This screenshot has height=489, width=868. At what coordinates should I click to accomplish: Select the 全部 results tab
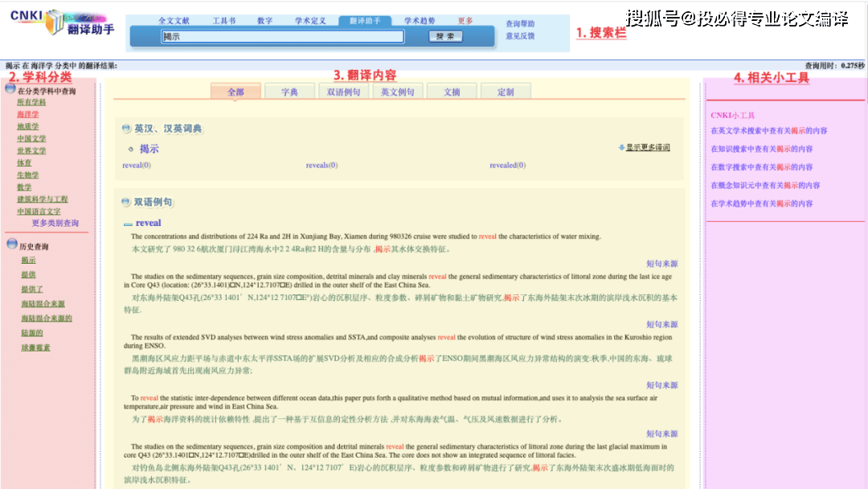tap(235, 92)
